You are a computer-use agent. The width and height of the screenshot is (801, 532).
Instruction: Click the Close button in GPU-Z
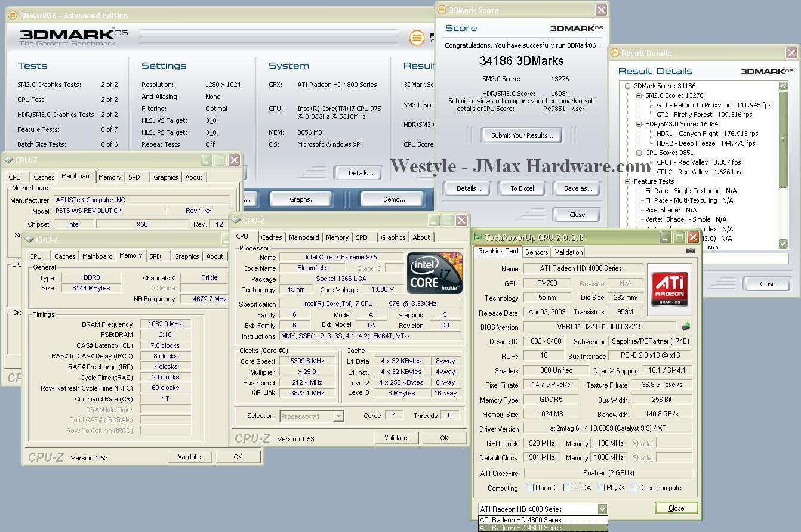point(676,508)
